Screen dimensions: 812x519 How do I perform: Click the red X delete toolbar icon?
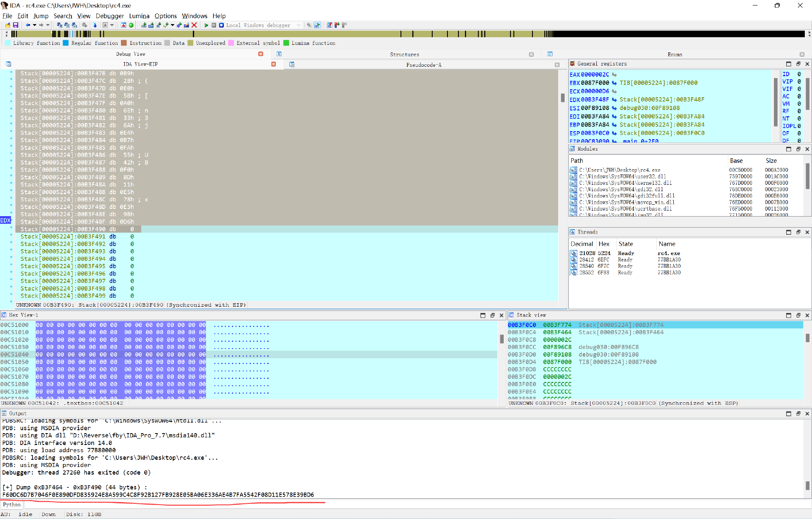[x=194, y=25]
